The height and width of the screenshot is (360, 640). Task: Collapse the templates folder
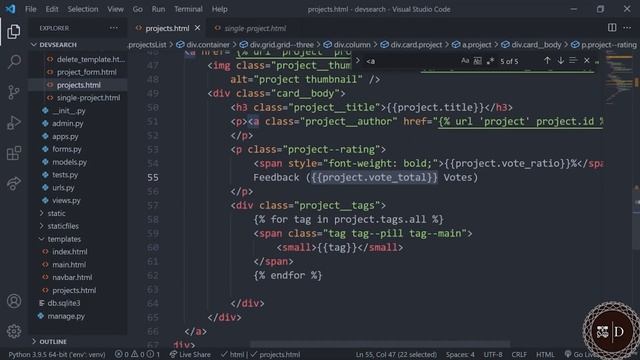point(64,239)
